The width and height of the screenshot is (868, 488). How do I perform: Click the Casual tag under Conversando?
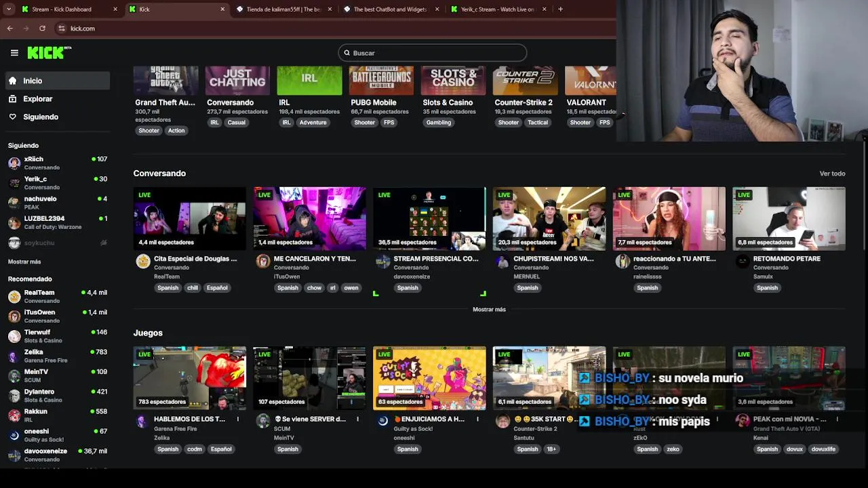pos(237,123)
